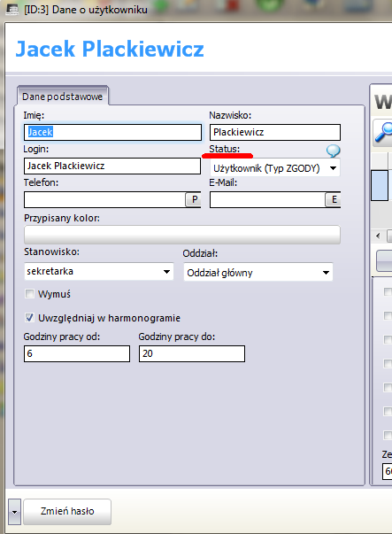Click the Nazwisko field

(275, 132)
